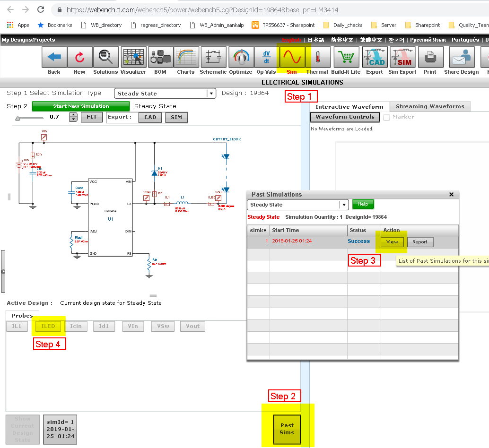Click the Export CAD button

pos(150,118)
